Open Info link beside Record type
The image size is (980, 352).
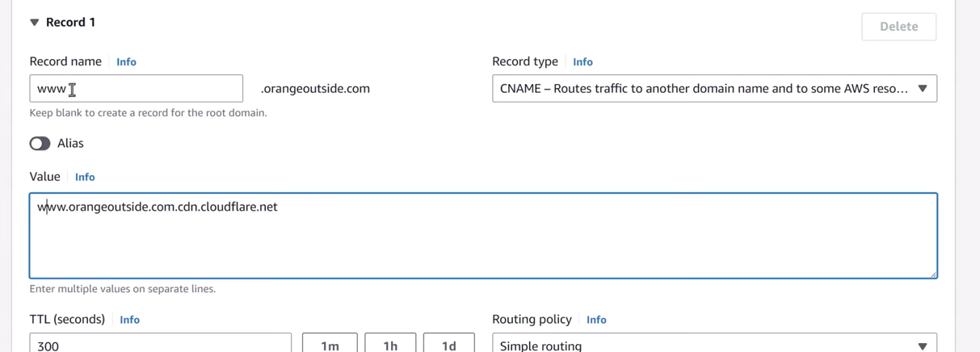[x=583, y=62]
